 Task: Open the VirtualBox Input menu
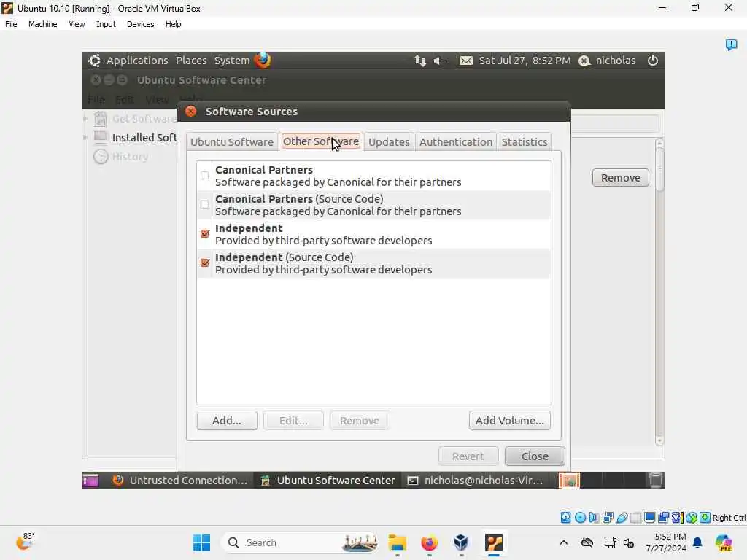(106, 24)
